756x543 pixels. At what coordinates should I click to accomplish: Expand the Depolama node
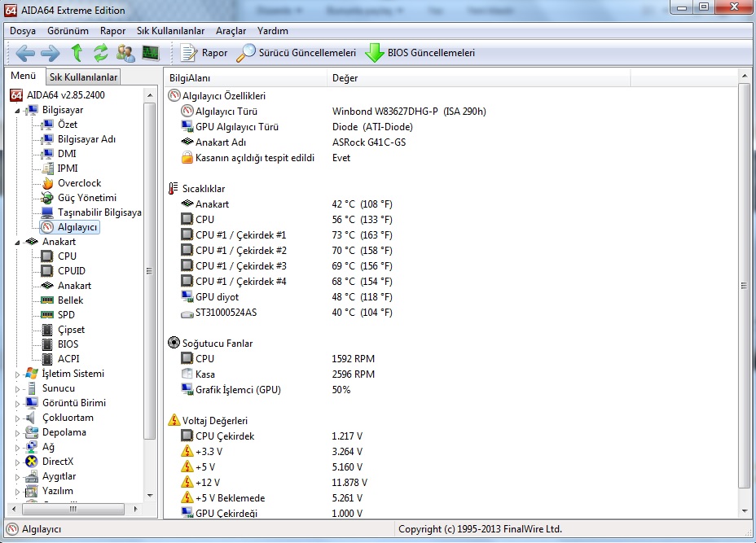pyautogui.click(x=17, y=432)
